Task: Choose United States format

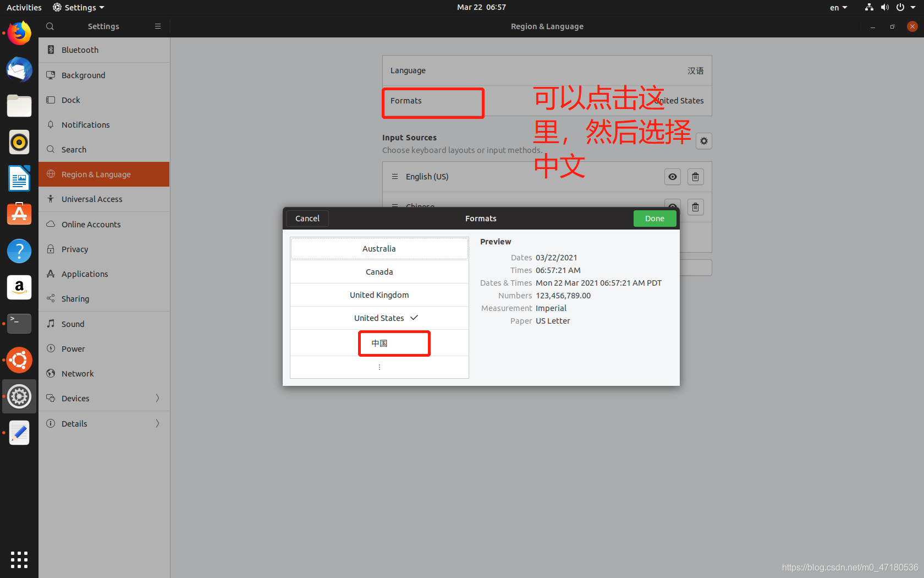Action: [x=380, y=318]
